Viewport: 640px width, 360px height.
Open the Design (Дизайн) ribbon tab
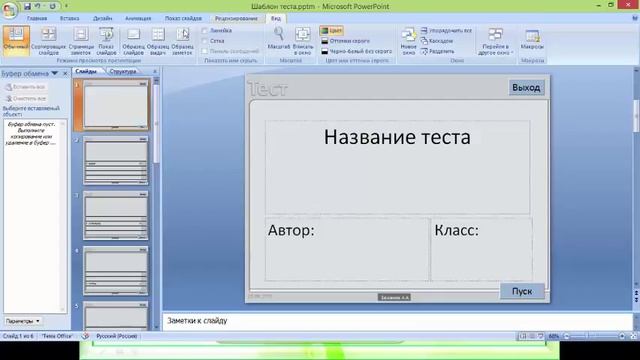click(x=102, y=18)
